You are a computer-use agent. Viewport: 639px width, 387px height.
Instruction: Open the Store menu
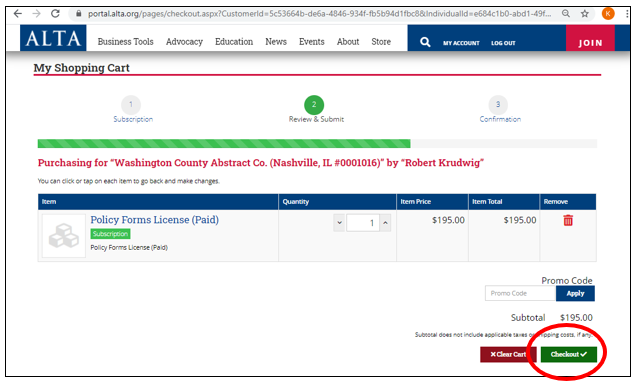381,42
